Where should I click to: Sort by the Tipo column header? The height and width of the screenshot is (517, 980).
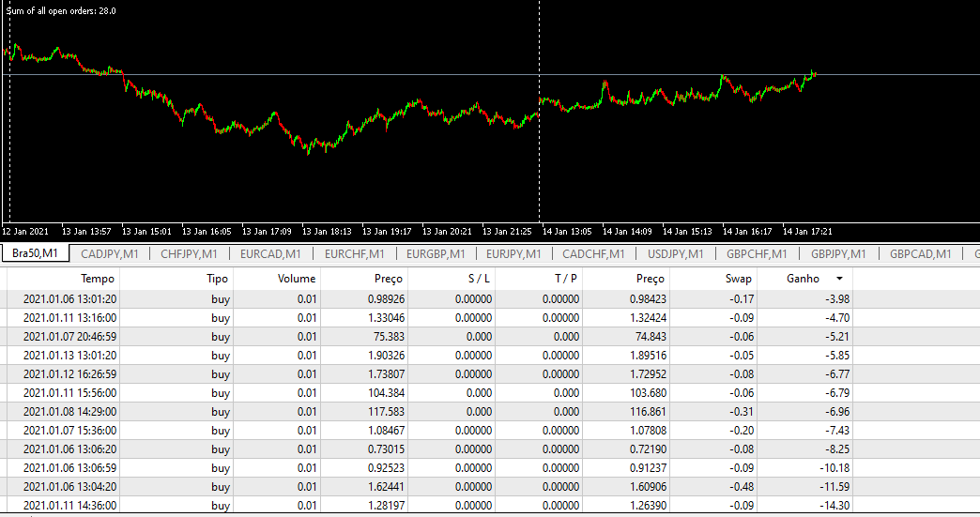[176, 279]
